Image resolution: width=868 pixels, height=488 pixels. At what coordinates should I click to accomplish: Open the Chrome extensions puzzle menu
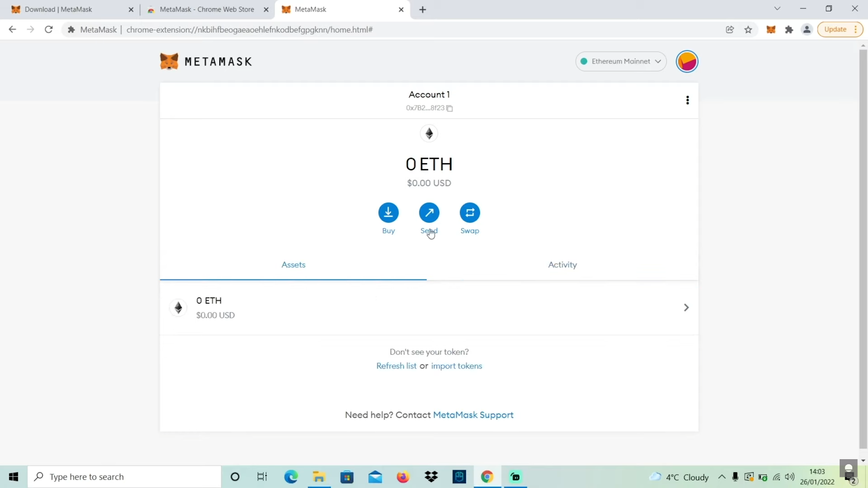point(789,30)
